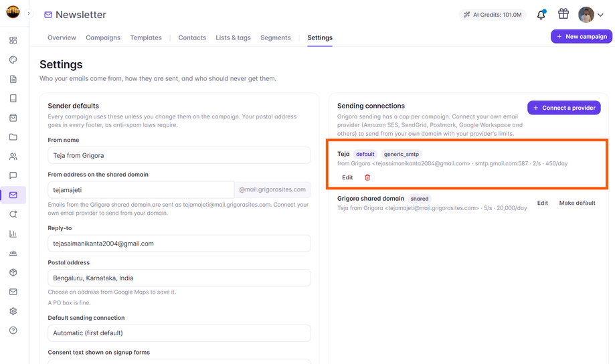Image resolution: width=615 pixels, height=364 pixels.
Task: Delete the Teja connection via trash icon
Action: (x=367, y=177)
